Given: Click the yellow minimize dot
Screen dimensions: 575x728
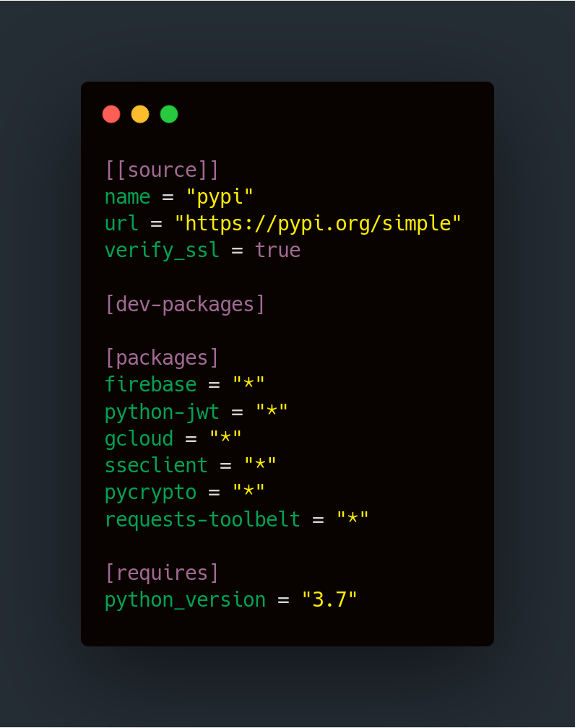Looking at the screenshot, I should click(x=140, y=114).
